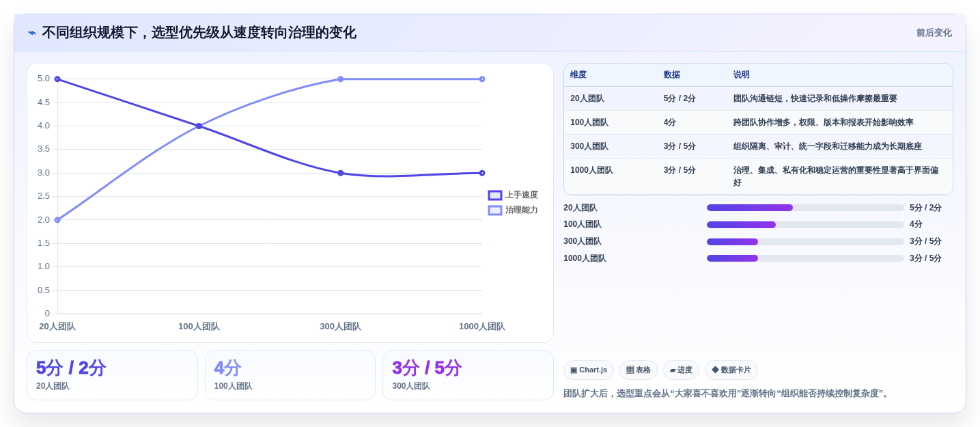Click the Chart.js chip
The width and height of the screenshot is (980, 427).
pyautogui.click(x=589, y=370)
